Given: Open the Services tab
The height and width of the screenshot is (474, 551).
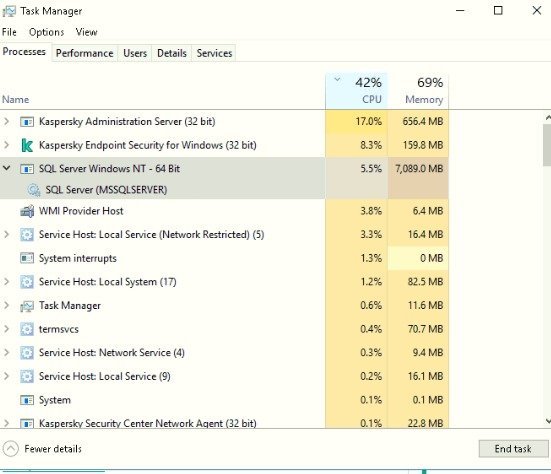Looking at the screenshot, I should 214,53.
